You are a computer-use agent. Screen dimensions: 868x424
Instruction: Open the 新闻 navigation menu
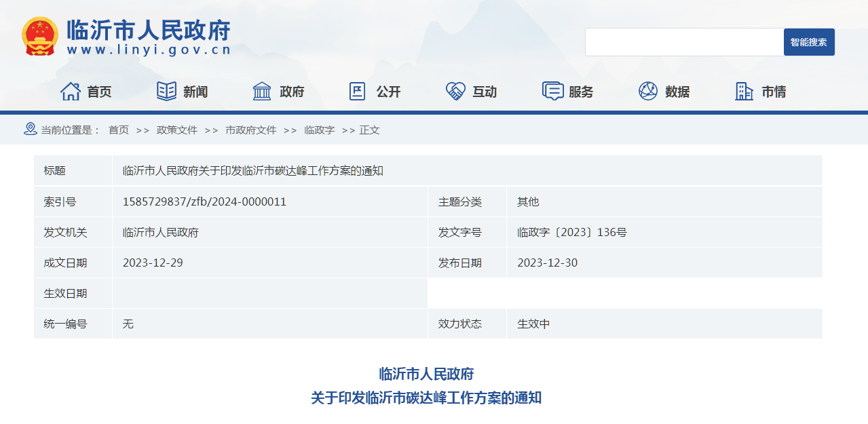(x=195, y=92)
